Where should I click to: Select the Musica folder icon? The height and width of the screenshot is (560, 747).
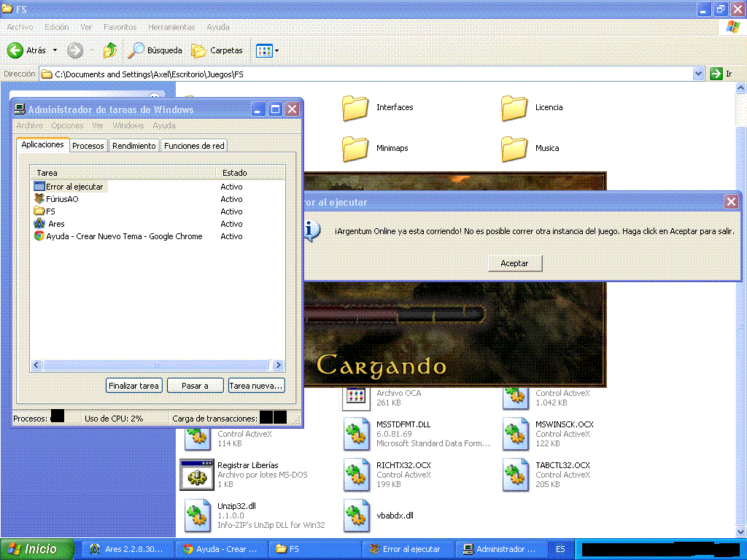pyautogui.click(x=514, y=149)
